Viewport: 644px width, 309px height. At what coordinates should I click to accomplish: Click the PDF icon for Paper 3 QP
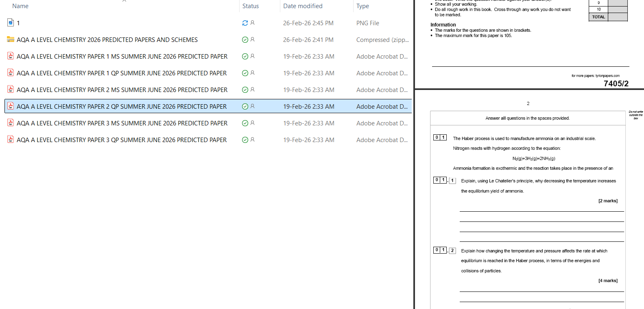(11, 140)
